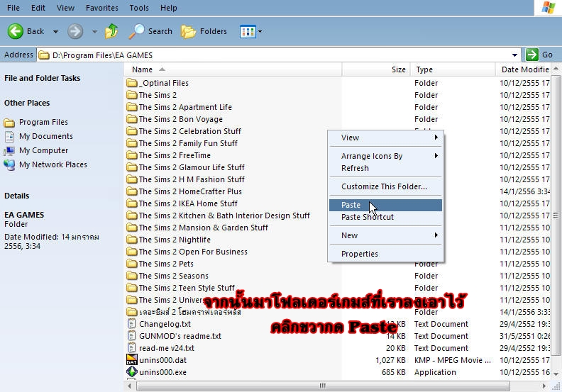Click the green Go arrow icon
This screenshot has height=392, width=562.
click(532, 55)
